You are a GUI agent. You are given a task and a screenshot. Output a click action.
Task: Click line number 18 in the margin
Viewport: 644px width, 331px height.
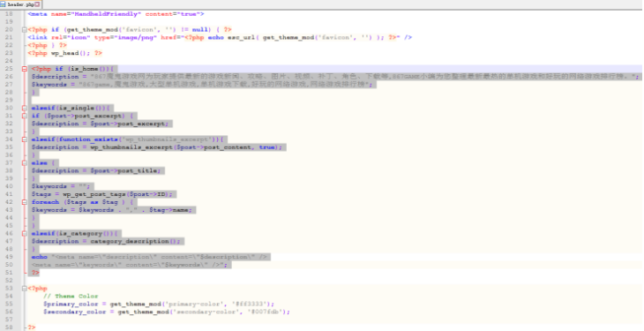(9, 14)
